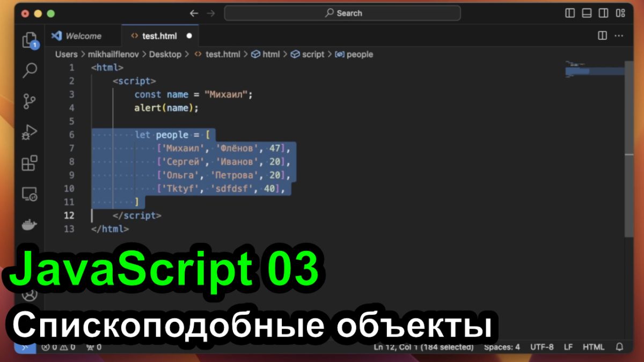Open the Docker view in the activity bar
This screenshot has width=644, height=362.
pos(30,224)
